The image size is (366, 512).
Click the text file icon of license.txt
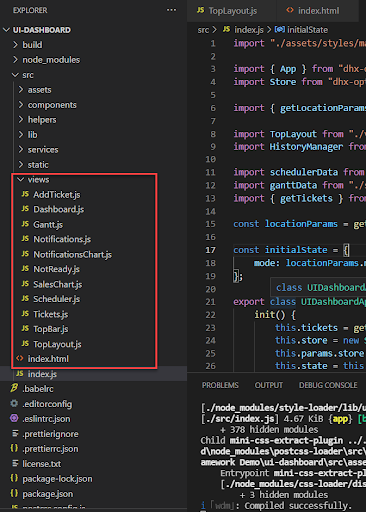coord(15,463)
